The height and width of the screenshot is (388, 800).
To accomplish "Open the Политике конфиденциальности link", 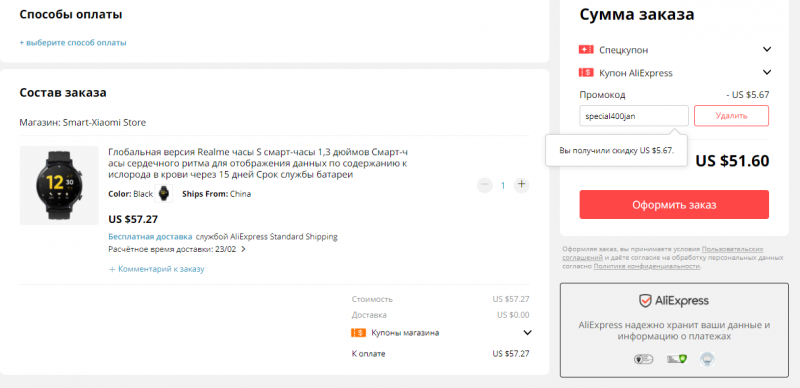I will coord(647,266).
